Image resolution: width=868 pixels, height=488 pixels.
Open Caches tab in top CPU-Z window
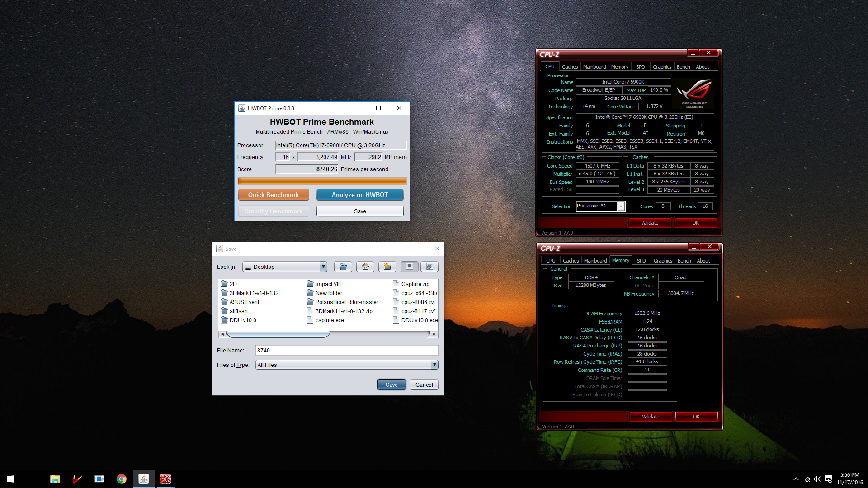[570, 67]
